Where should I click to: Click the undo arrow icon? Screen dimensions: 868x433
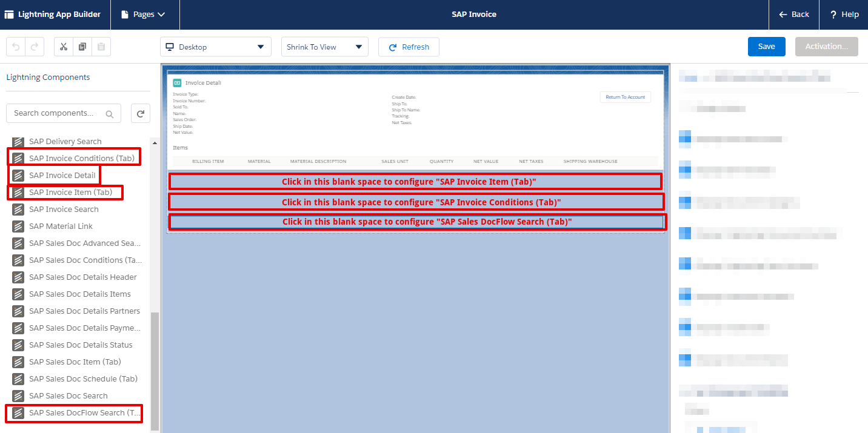(16, 47)
